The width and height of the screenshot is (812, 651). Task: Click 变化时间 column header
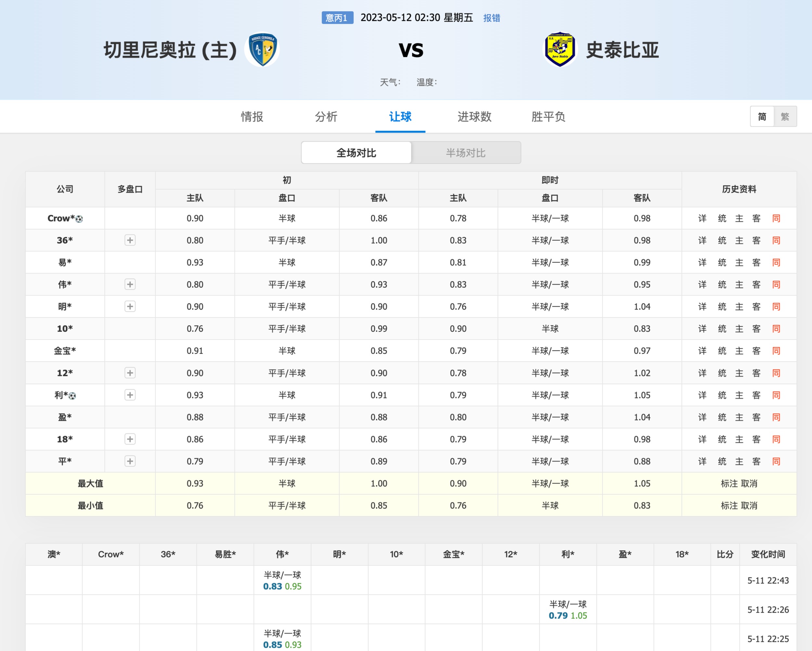768,554
